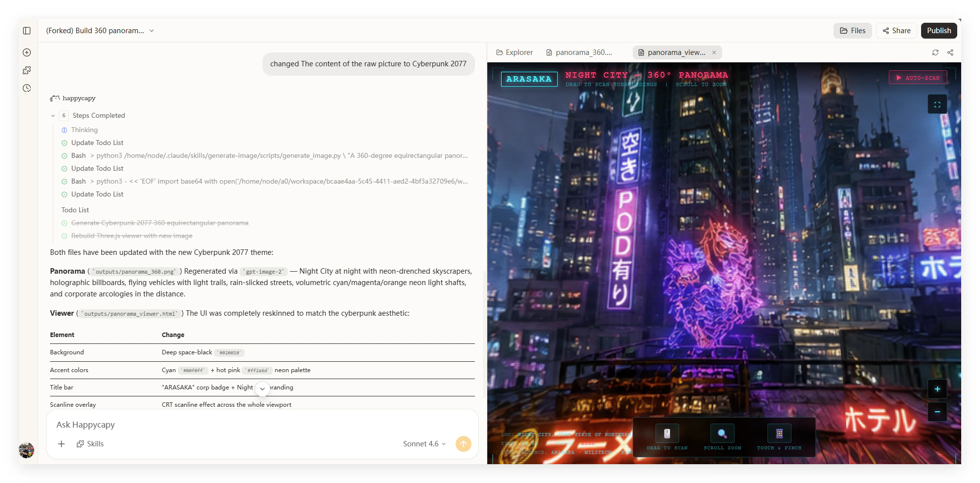The height and width of the screenshot is (483, 980).
Task: Switch to the panorama_360 file tab
Action: click(579, 52)
